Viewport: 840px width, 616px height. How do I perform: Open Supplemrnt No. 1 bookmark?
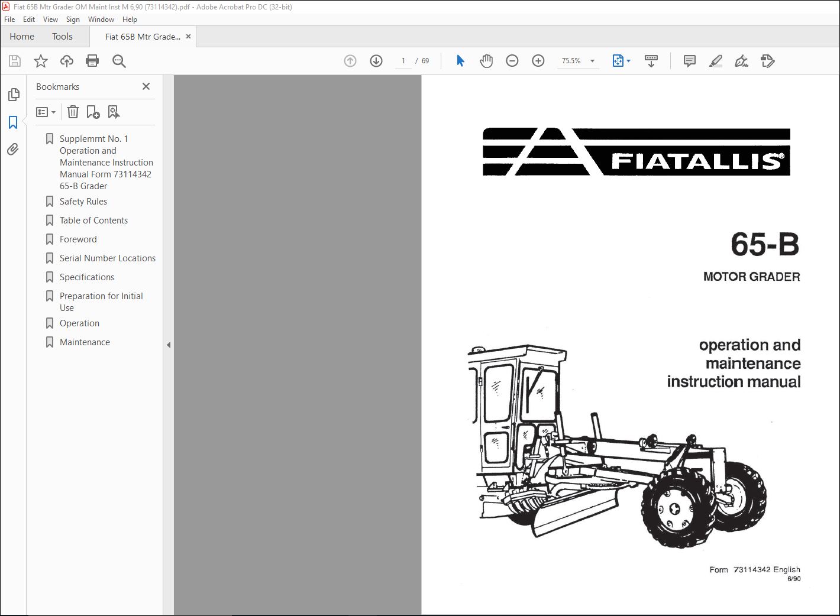tap(106, 163)
